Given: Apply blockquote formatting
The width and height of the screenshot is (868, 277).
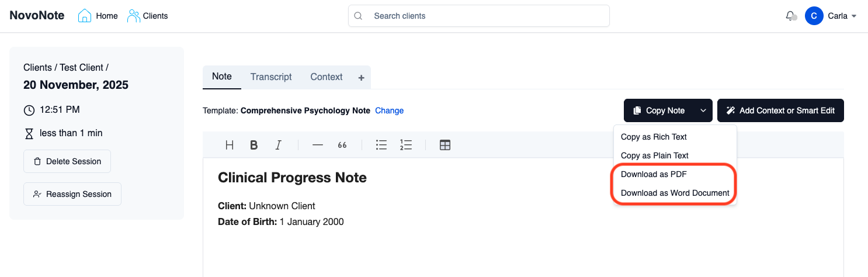Looking at the screenshot, I should (342, 145).
